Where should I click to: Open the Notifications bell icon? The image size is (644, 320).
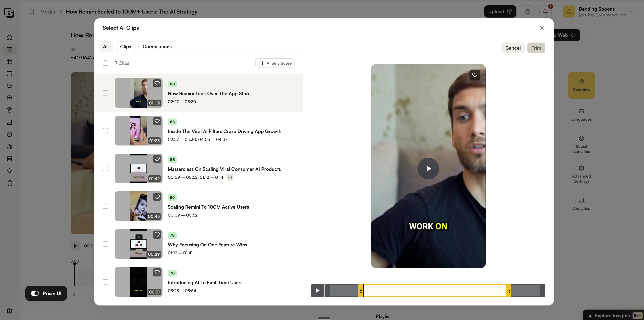(545, 11)
